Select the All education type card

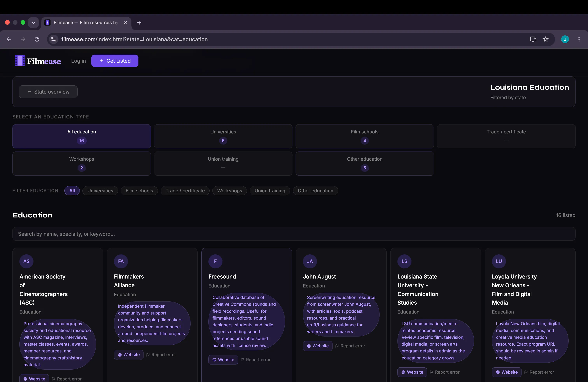click(81, 136)
